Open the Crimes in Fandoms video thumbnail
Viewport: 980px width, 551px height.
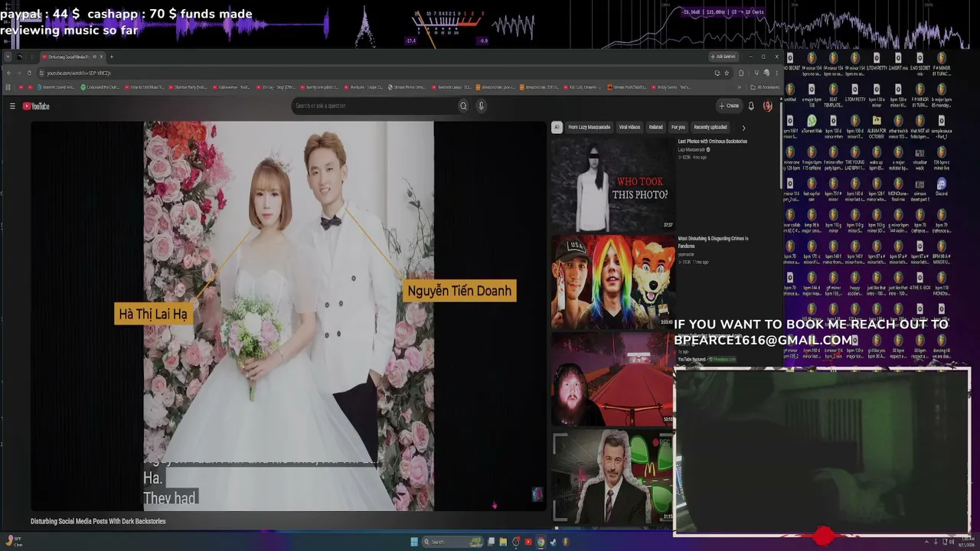click(612, 281)
